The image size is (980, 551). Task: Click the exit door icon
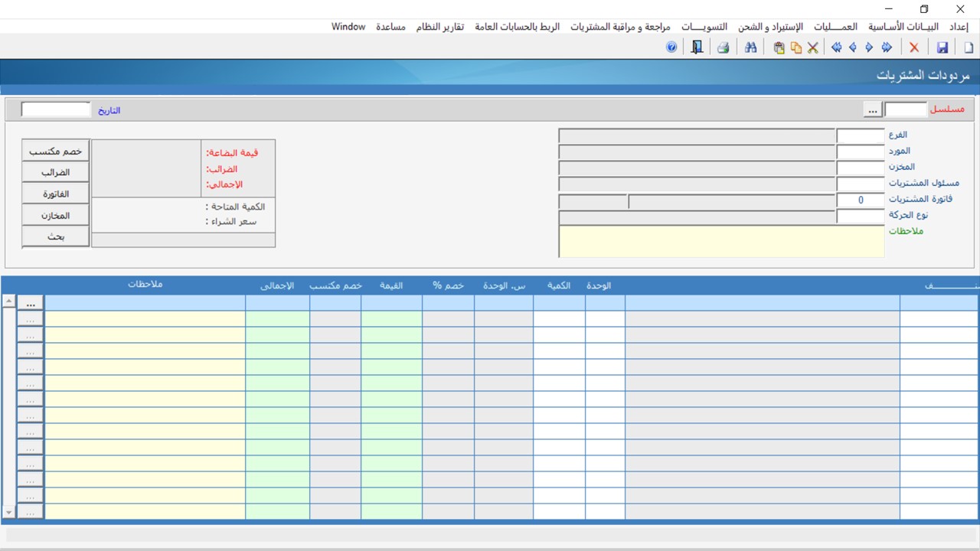697,47
